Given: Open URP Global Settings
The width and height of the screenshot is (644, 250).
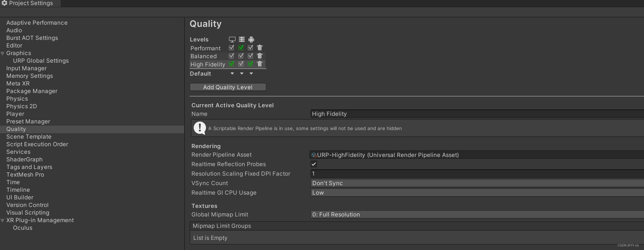Looking at the screenshot, I should 41,61.
